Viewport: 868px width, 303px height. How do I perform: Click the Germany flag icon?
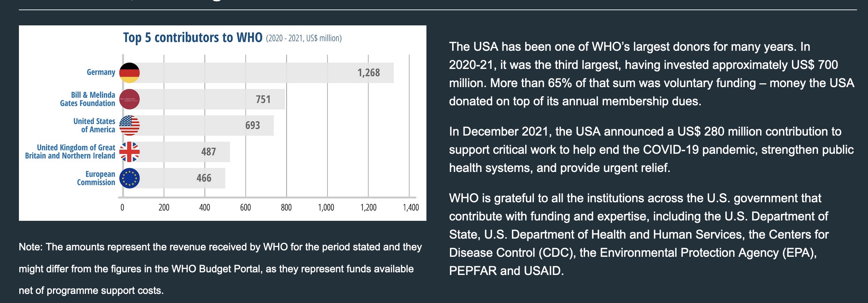tap(129, 73)
